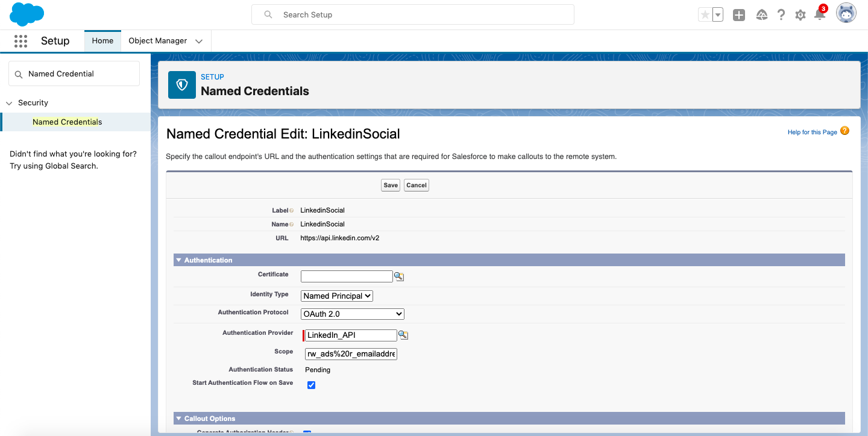
Task: Click the Cancel button
Action: pos(417,185)
